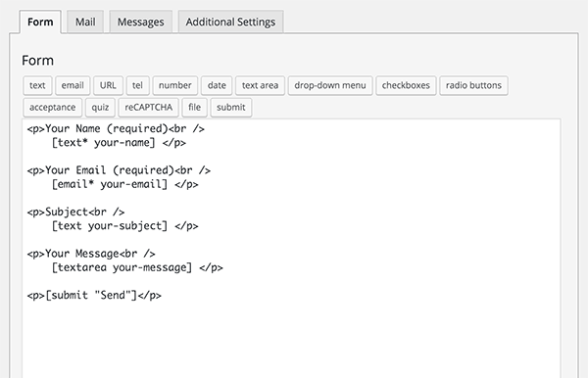Click inside the form template editor
This screenshot has width=588, height=378.
click(291, 249)
